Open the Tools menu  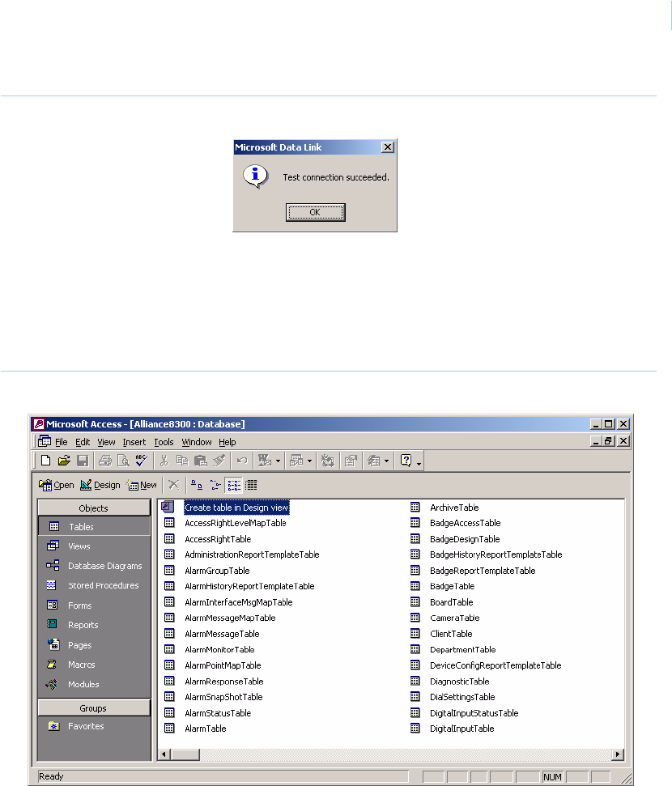pyautogui.click(x=164, y=442)
